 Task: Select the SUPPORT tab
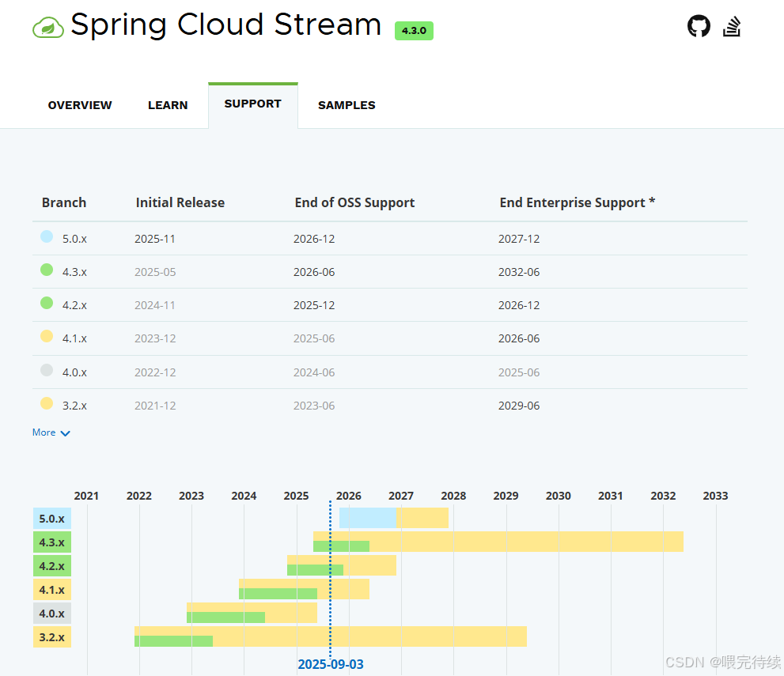253,104
